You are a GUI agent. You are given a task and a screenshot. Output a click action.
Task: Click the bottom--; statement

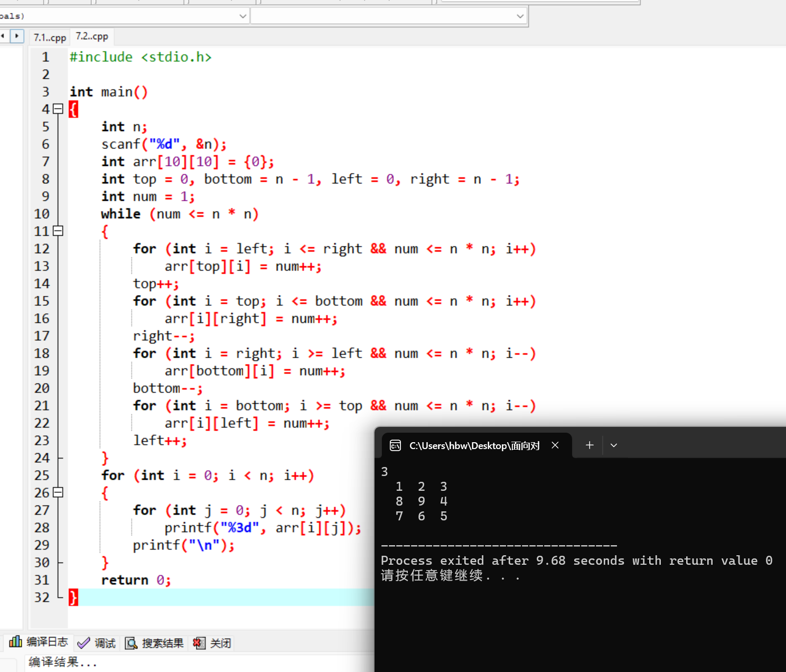click(167, 388)
